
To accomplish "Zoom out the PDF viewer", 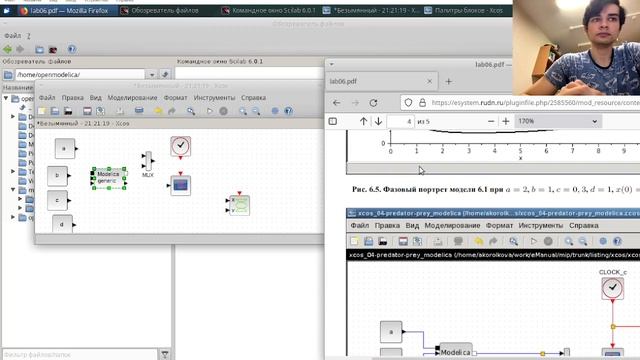I will (x=491, y=121).
